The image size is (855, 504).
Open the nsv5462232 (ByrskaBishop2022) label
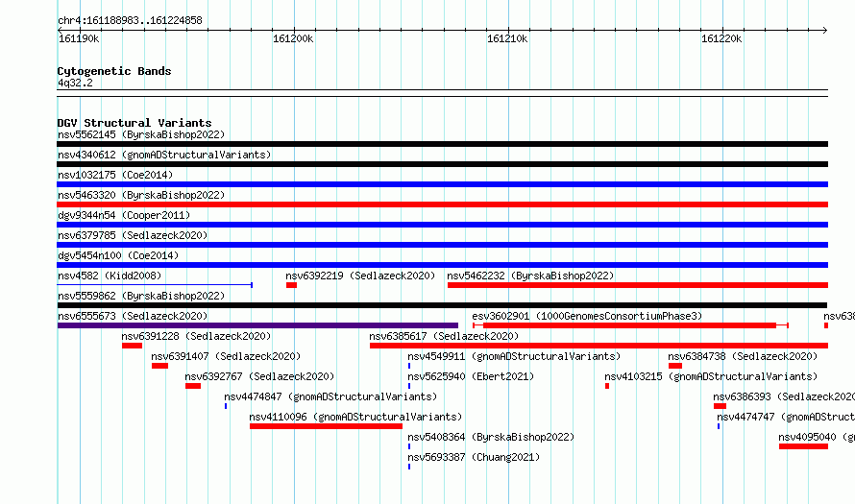(x=530, y=276)
